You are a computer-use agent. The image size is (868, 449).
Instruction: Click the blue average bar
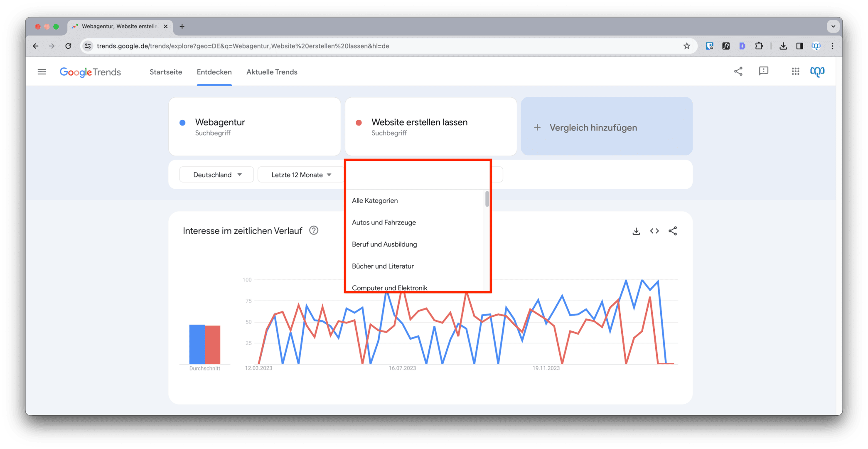pyautogui.click(x=197, y=344)
